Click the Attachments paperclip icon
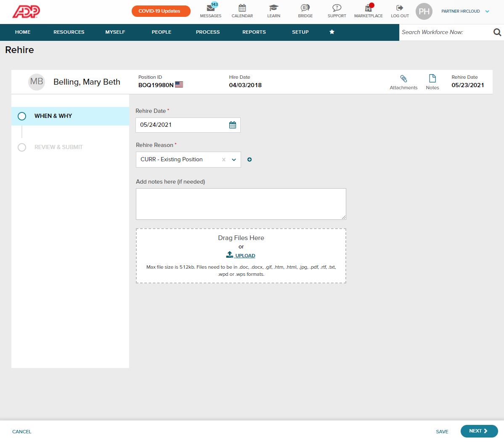The height and width of the screenshot is (443, 504). pos(403,79)
